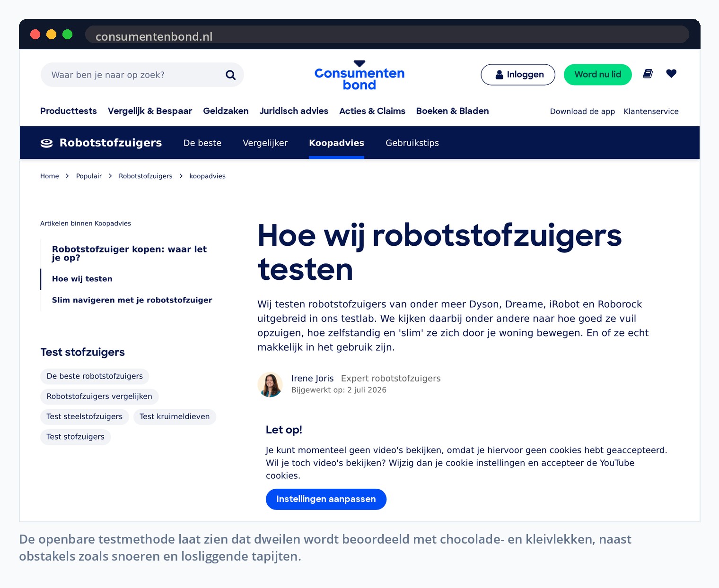The image size is (719, 588).
Task: Open Klantenservice link
Action: (651, 112)
